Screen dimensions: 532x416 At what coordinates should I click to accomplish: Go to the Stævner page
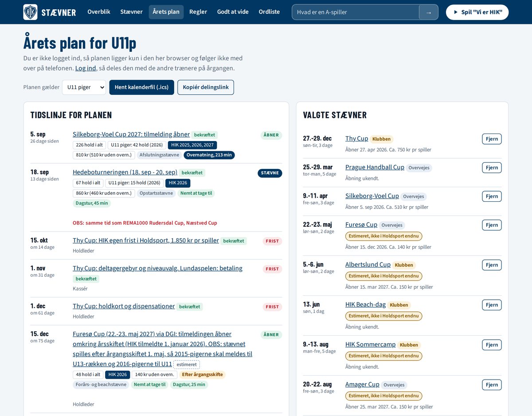pos(132,12)
